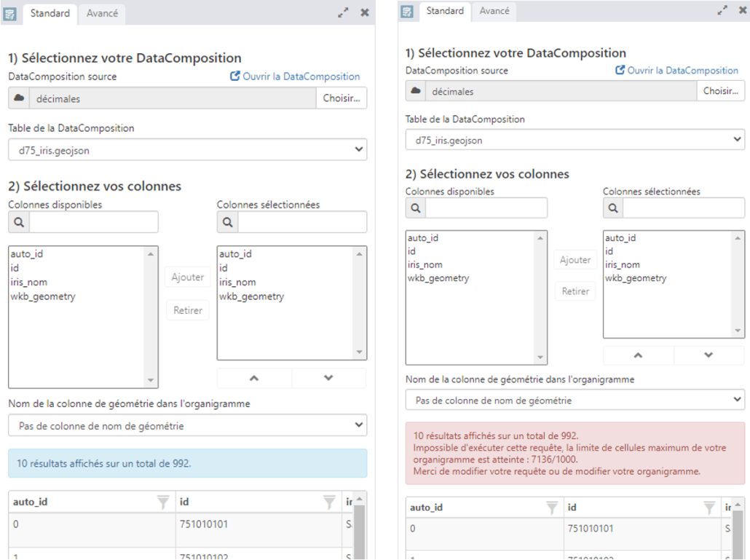Select iris_nom in the left panel's Colonnes disponibles list

click(28, 282)
